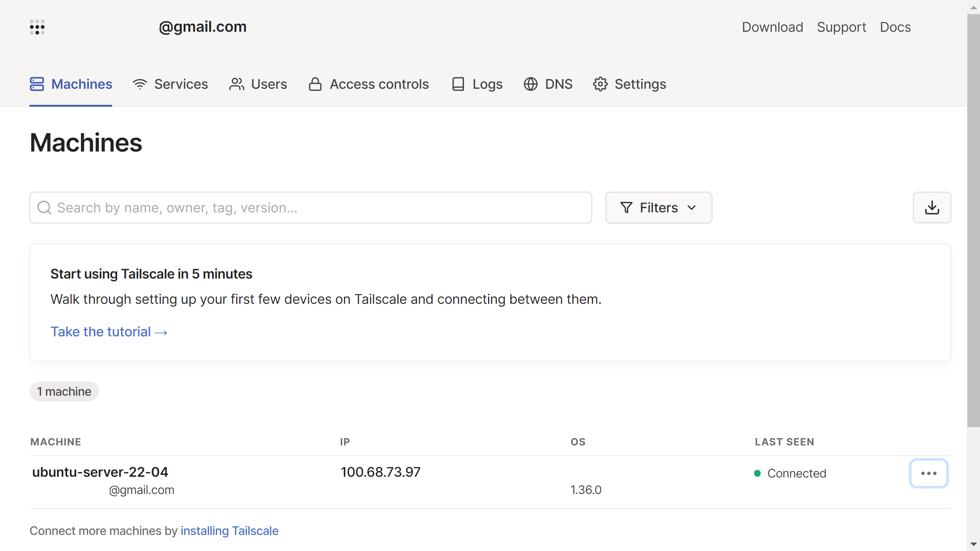Click the ubuntu-server-22-04 machine name
980x551 pixels.
100,472
